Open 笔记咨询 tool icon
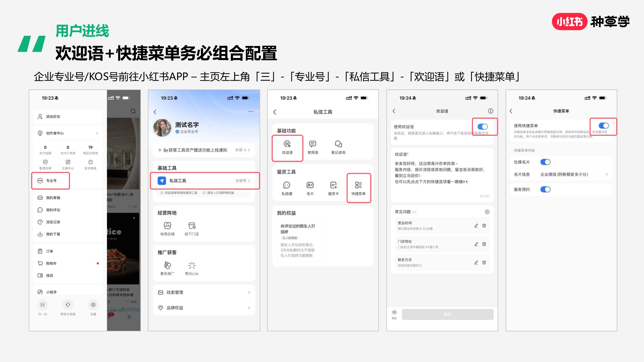Image resolution: width=644 pixels, height=362 pixels. [338, 147]
